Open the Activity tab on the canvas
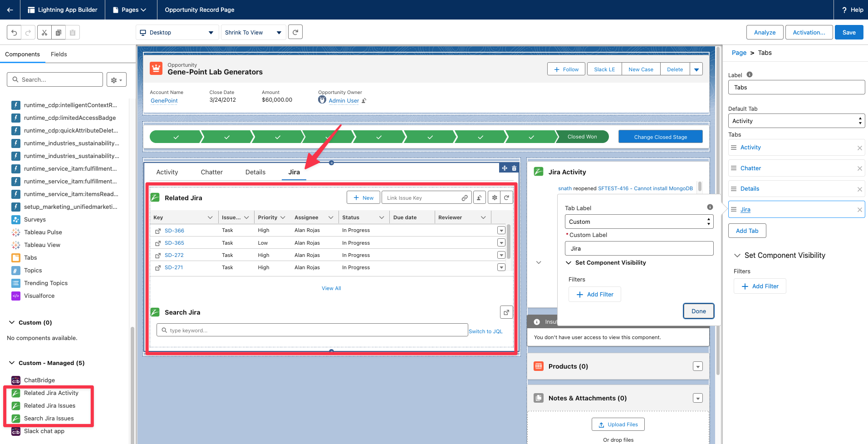 pos(167,172)
